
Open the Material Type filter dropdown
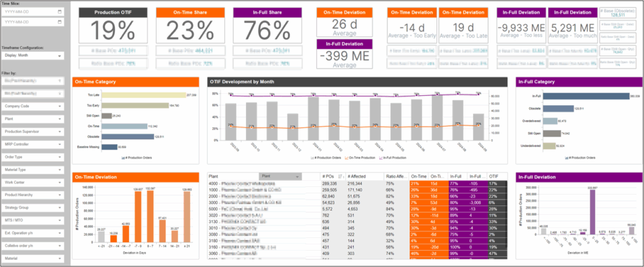60,169
